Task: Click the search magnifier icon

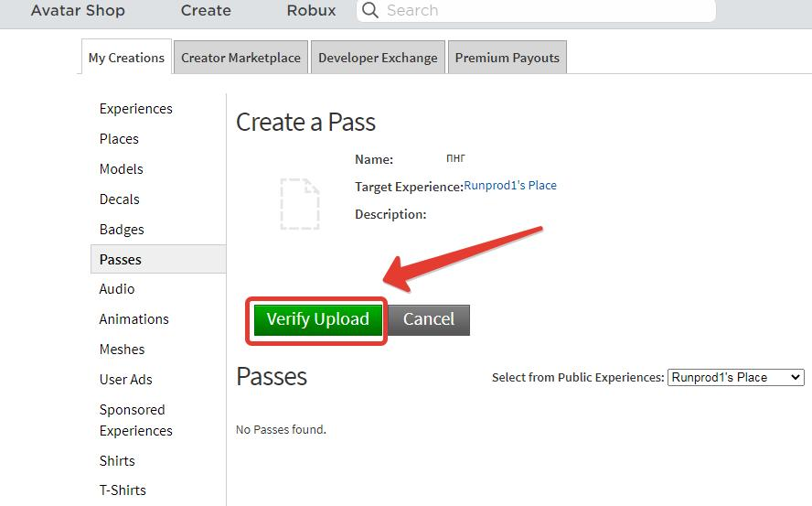Action: (x=369, y=11)
